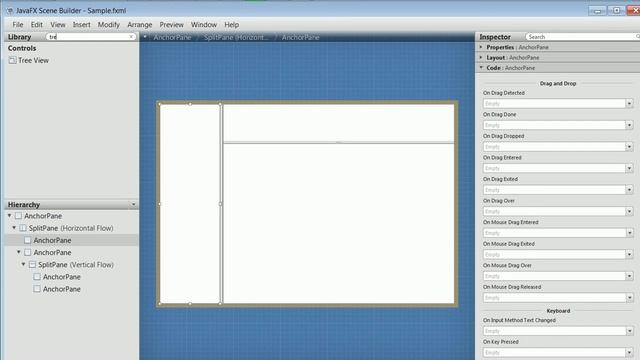This screenshot has height=360, width=640.
Task: Select root AnchorPane in Hierarchy
Action: [43, 216]
